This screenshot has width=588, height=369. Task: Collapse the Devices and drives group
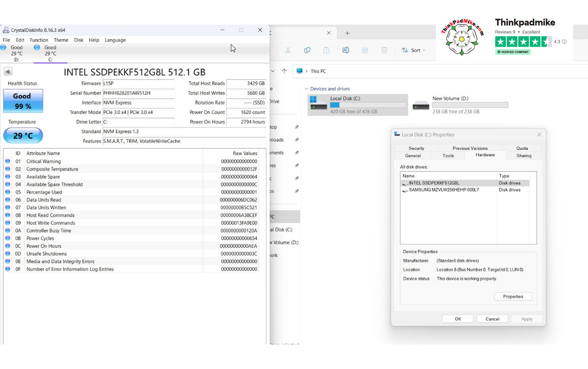click(x=306, y=89)
